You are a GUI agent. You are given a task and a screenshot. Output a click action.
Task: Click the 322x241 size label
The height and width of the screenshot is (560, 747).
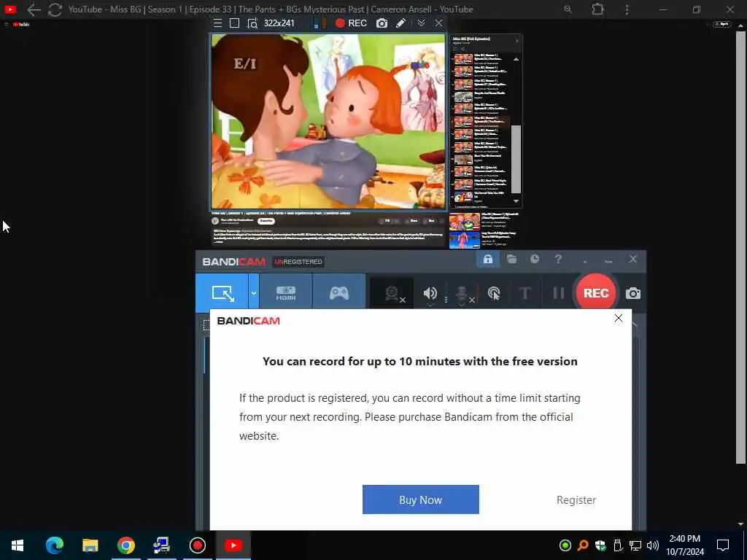coord(279,23)
